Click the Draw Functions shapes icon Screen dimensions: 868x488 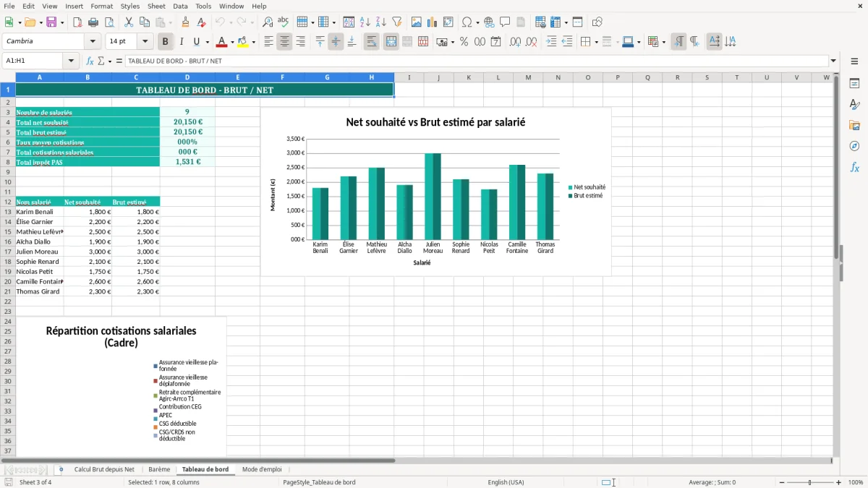click(597, 22)
